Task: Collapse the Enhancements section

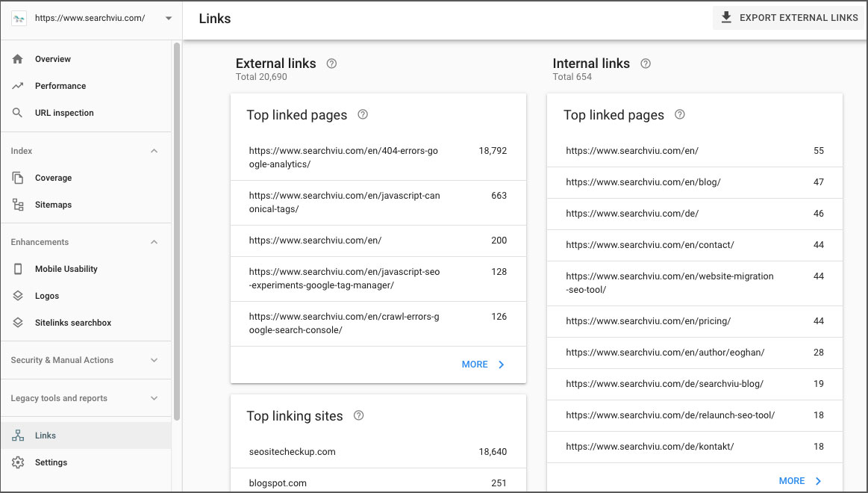Action: click(154, 242)
